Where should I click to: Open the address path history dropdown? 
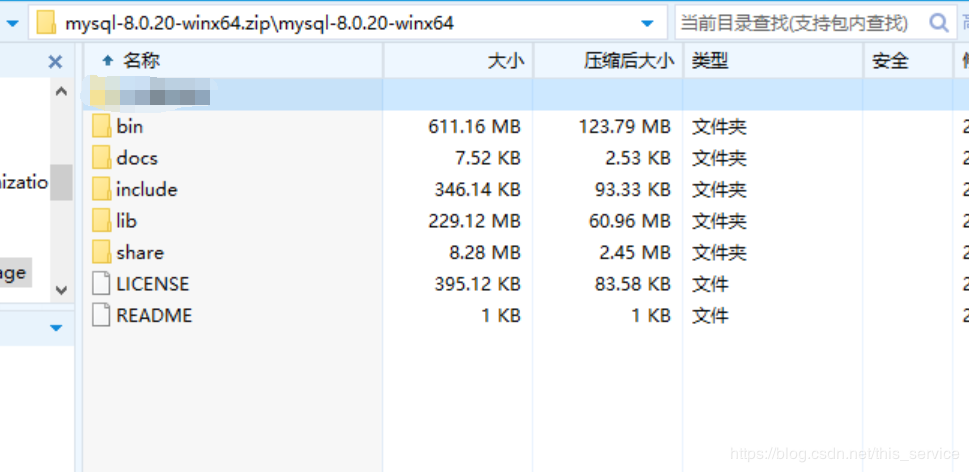point(647,24)
